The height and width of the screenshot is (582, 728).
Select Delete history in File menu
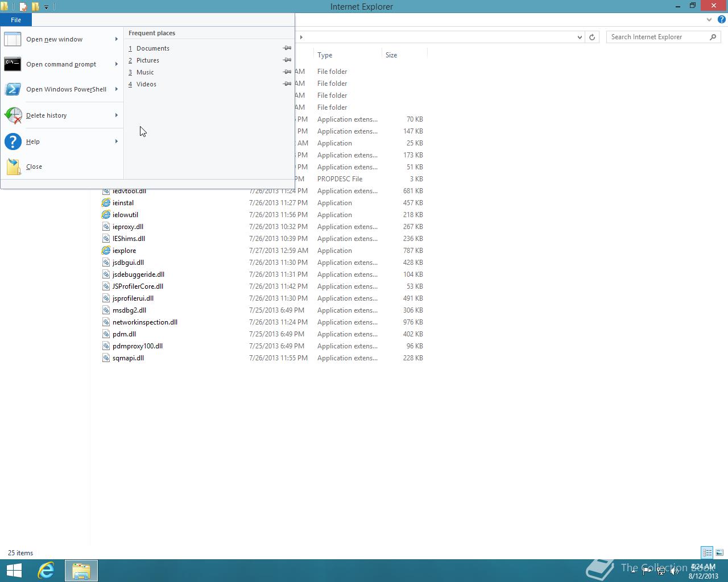[x=62, y=115]
